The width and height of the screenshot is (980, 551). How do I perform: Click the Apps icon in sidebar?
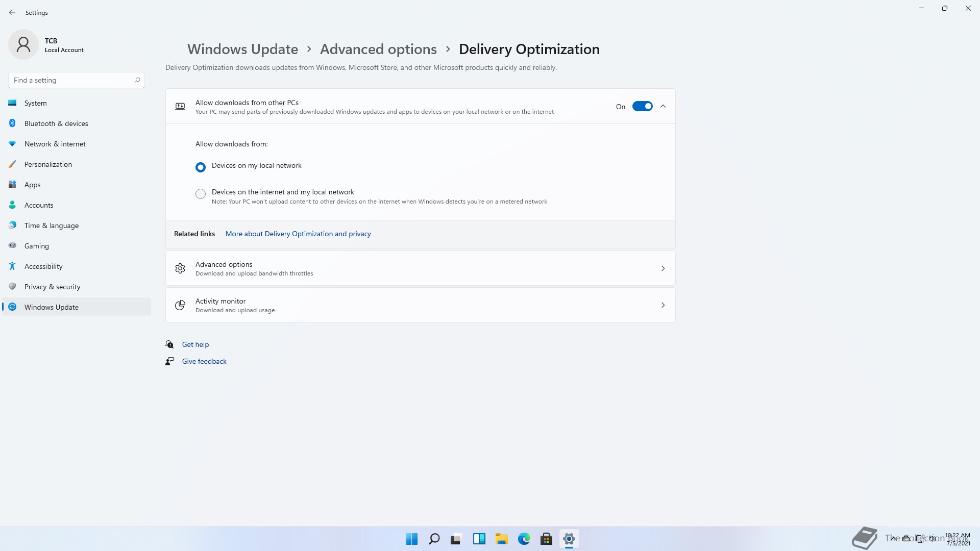tap(12, 185)
